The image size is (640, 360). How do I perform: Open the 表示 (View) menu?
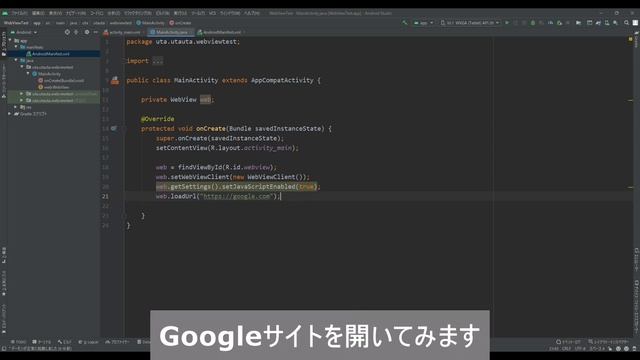click(56, 13)
